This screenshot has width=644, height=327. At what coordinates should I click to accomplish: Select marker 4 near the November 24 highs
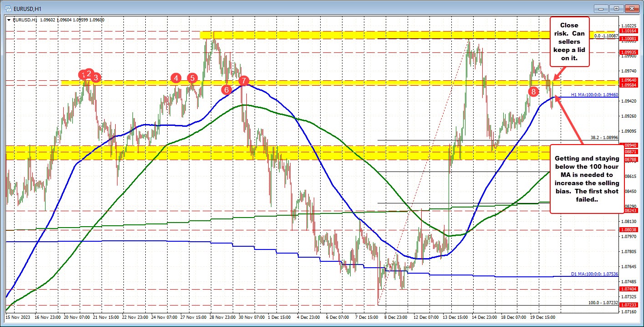point(176,78)
